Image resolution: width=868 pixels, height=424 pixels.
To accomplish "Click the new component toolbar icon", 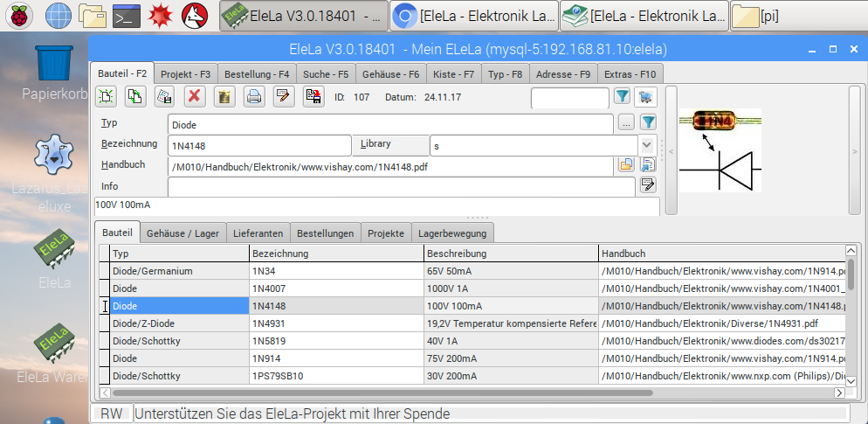I will pos(107,96).
